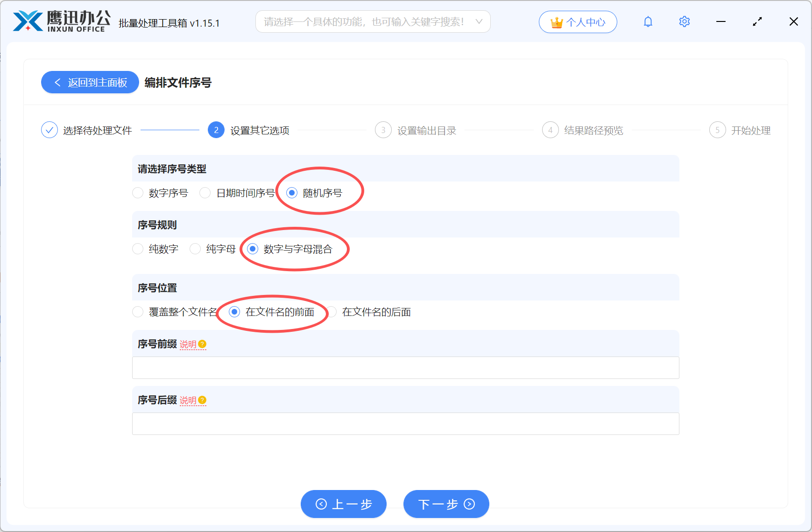812x532 pixels.
Task: Open the function search dropdown
Action: (479, 21)
